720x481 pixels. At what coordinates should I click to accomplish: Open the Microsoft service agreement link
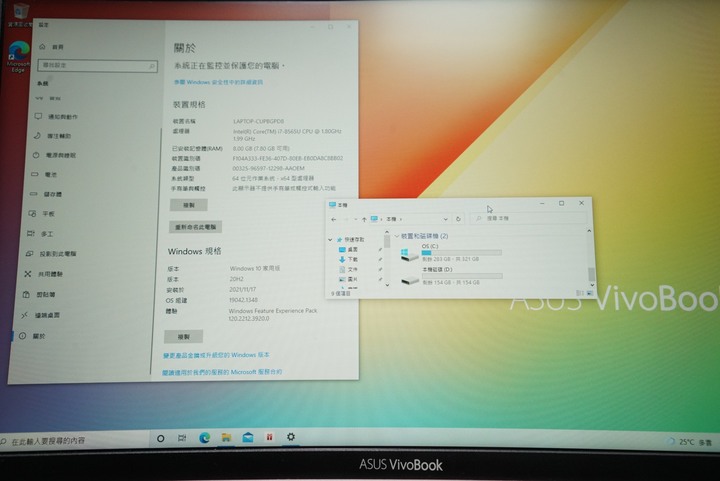pos(222,372)
